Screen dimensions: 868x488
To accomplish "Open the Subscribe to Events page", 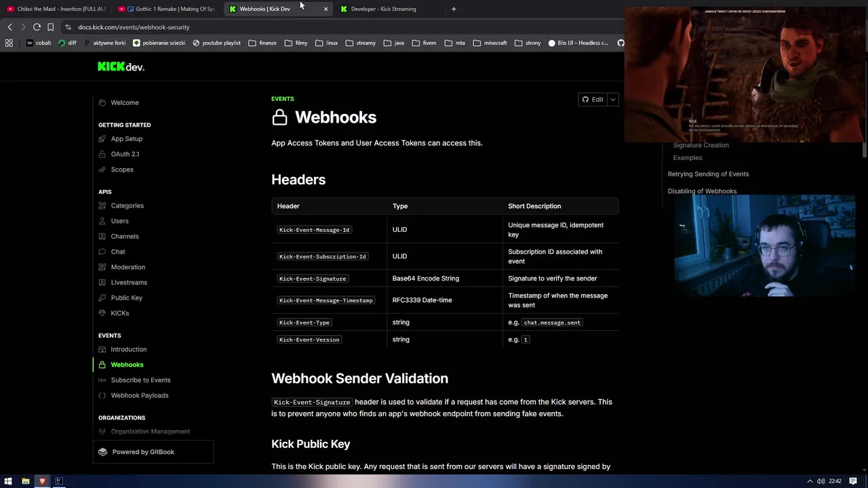I will pyautogui.click(x=140, y=380).
